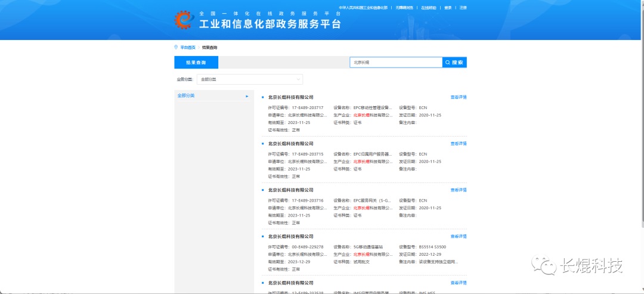The image size is (644, 294).
Task: Click company title above license 17-E489-203717
Action: (x=290, y=97)
